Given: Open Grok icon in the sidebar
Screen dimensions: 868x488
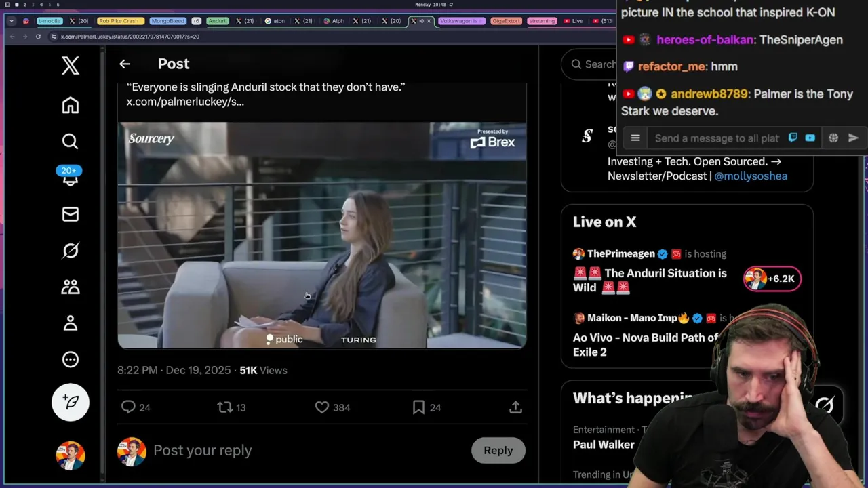Looking at the screenshot, I should 71,251.
